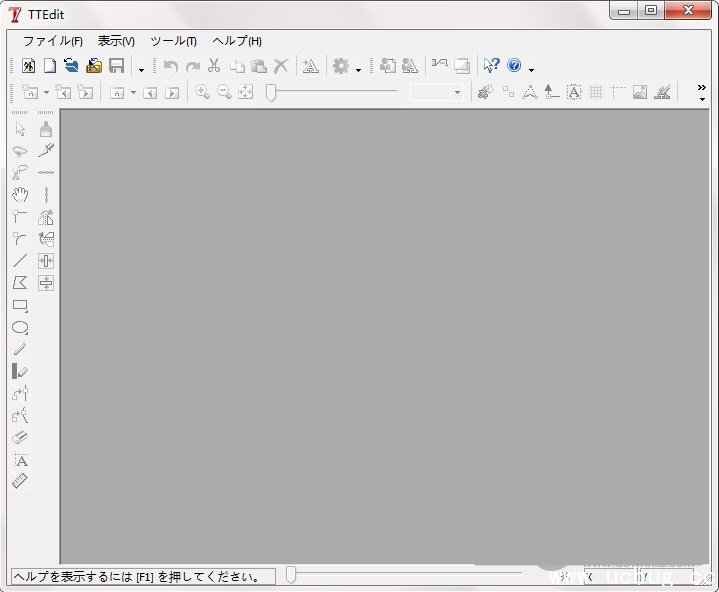Screen dimensions: 719x592
Task: Select the Ellipse shape tool
Action: point(20,328)
